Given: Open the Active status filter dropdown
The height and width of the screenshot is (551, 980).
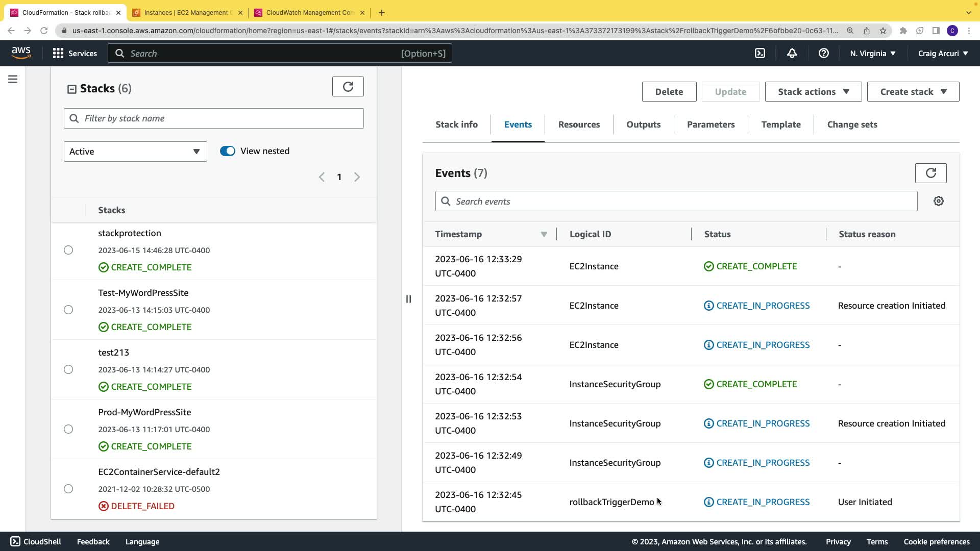Looking at the screenshot, I should tap(135, 152).
